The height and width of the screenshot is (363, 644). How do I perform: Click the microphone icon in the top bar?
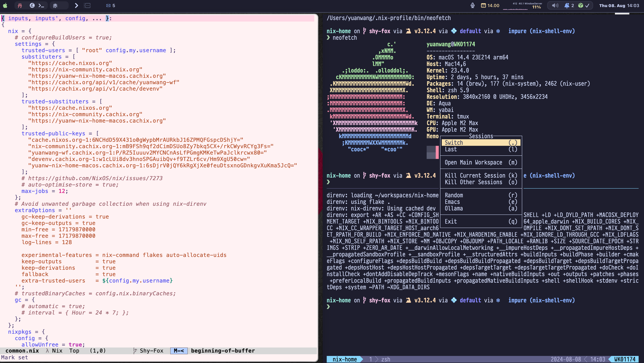(473, 5)
